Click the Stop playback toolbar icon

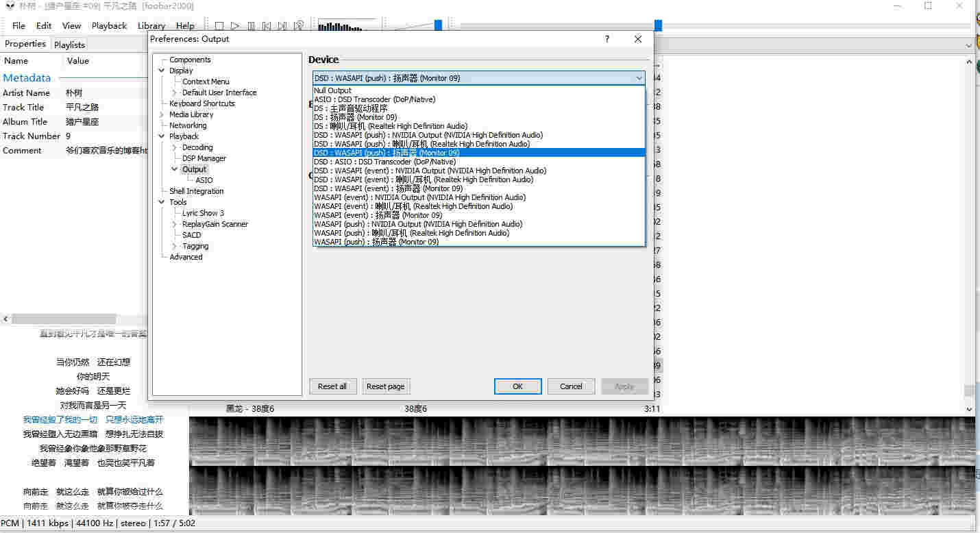(x=219, y=26)
